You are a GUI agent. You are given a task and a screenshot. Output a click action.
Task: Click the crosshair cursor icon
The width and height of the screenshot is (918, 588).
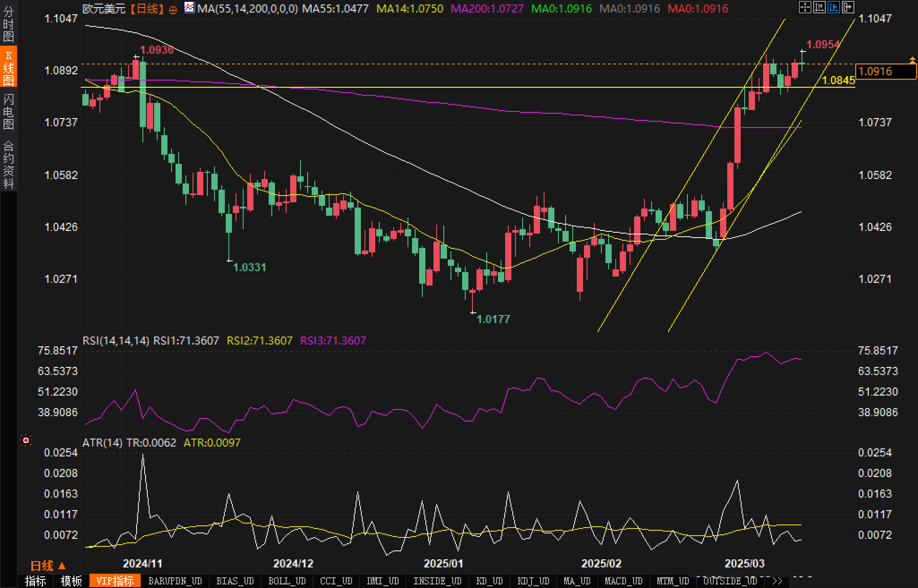coord(805,7)
